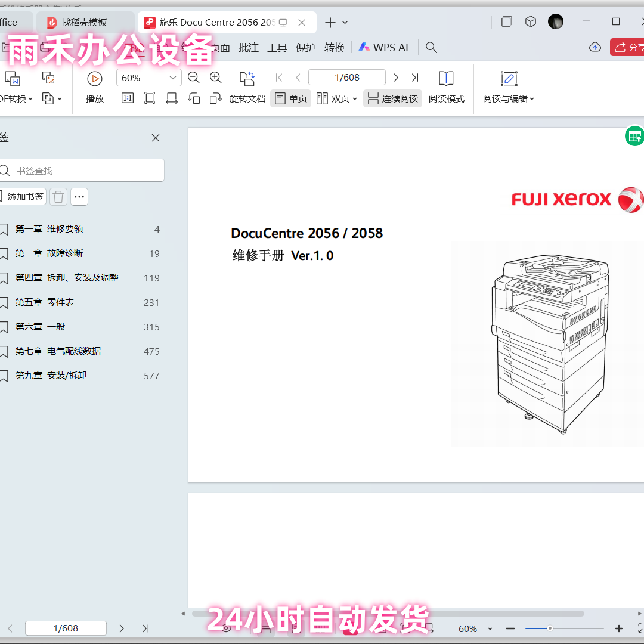Open the Annotate menu (批注)
The image size is (644, 644).
pyautogui.click(x=249, y=48)
